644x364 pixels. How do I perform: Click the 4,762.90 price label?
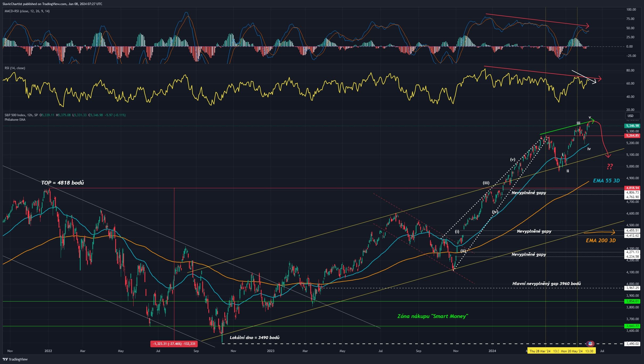click(632, 197)
